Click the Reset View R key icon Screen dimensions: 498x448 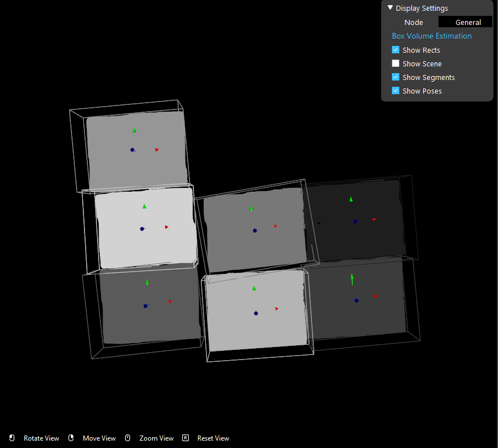(x=185, y=438)
